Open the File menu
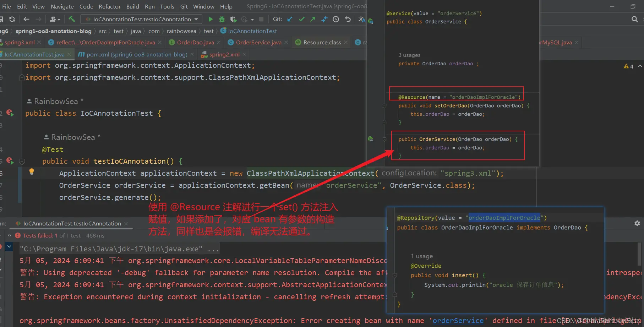The height and width of the screenshot is (327, 644). pyautogui.click(x=6, y=6)
